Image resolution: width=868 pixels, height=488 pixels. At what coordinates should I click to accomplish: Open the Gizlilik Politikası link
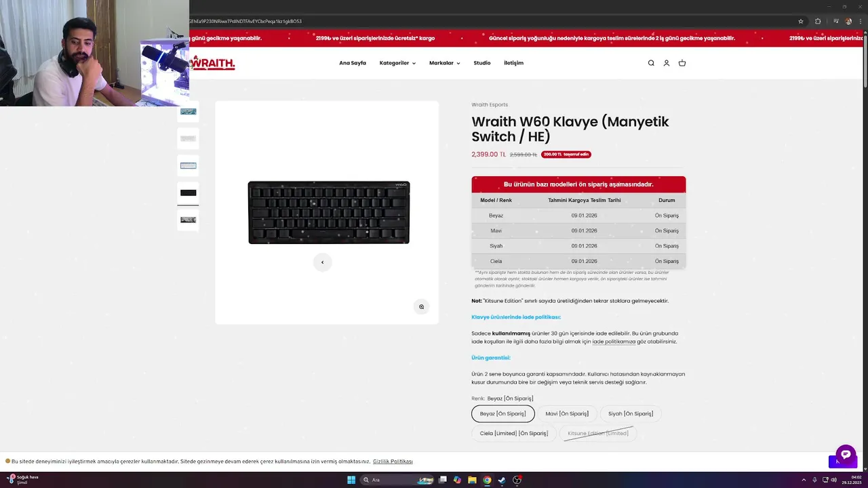393,462
